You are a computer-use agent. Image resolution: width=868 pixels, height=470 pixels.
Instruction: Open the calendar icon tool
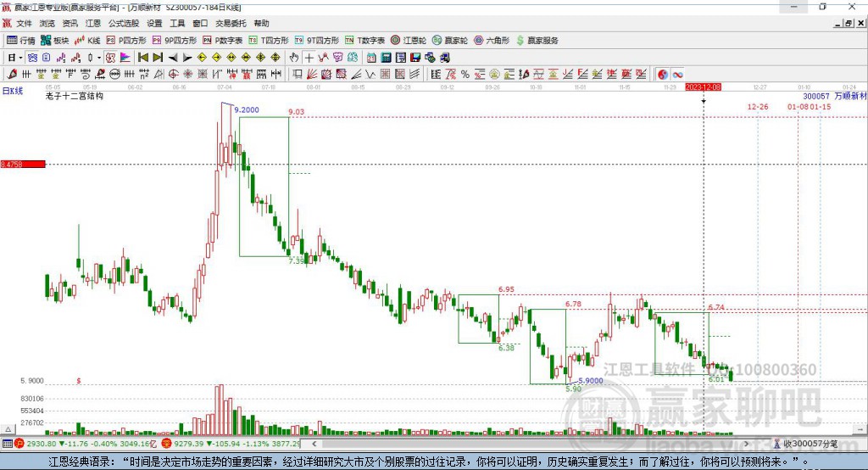(x=371, y=58)
